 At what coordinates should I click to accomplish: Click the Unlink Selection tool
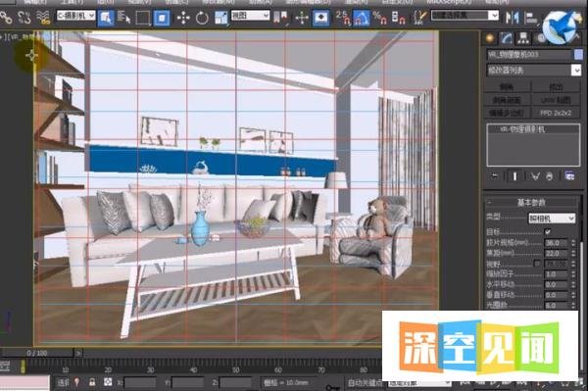[x=24, y=18]
